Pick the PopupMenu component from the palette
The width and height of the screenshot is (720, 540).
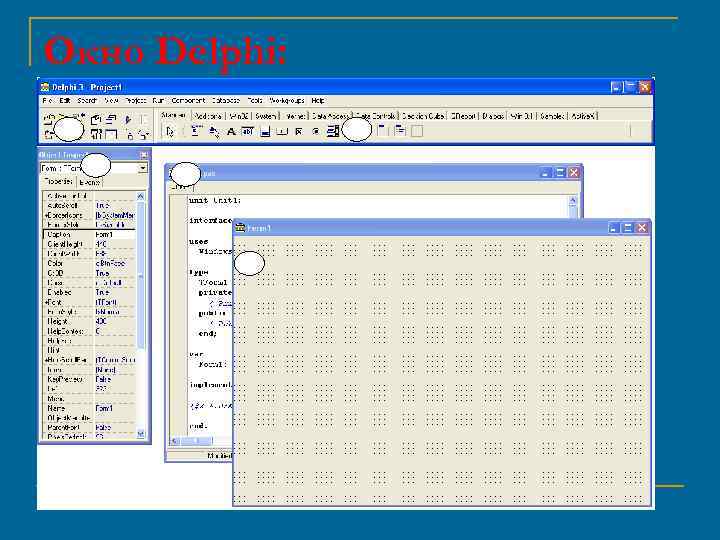(214, 132)
